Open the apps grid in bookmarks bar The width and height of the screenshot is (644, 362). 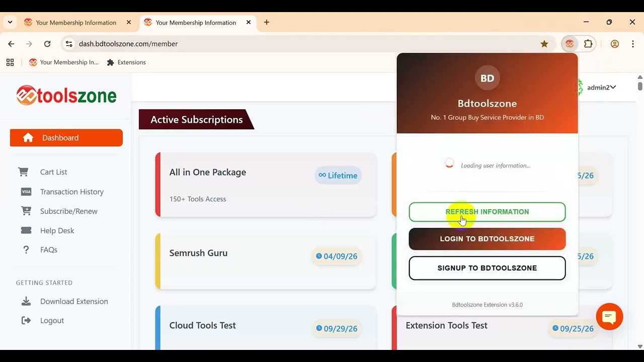point(10,62)
